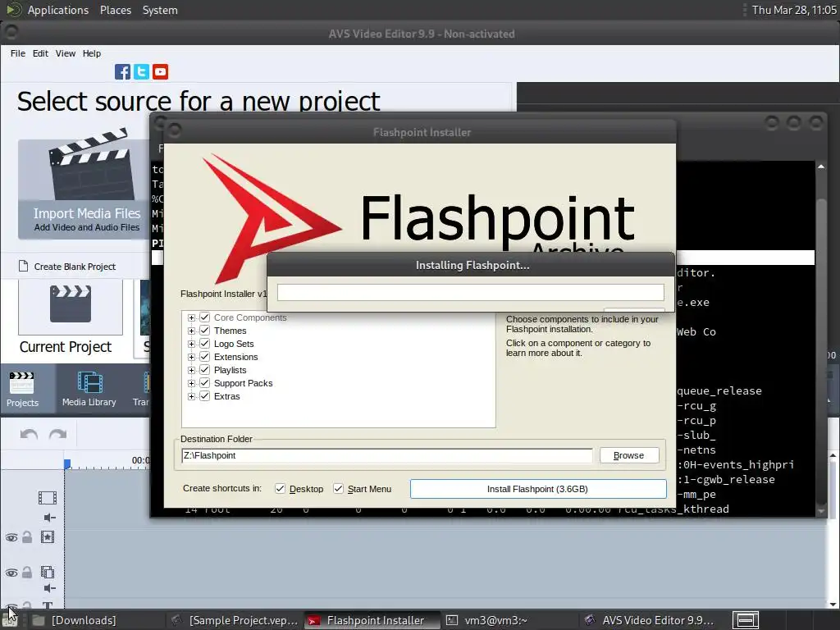The height and width of the screenshot is (630, 840).
Task: Open the Applications menu in top panel
Action: pyautogui.click(x=58, y=10)
